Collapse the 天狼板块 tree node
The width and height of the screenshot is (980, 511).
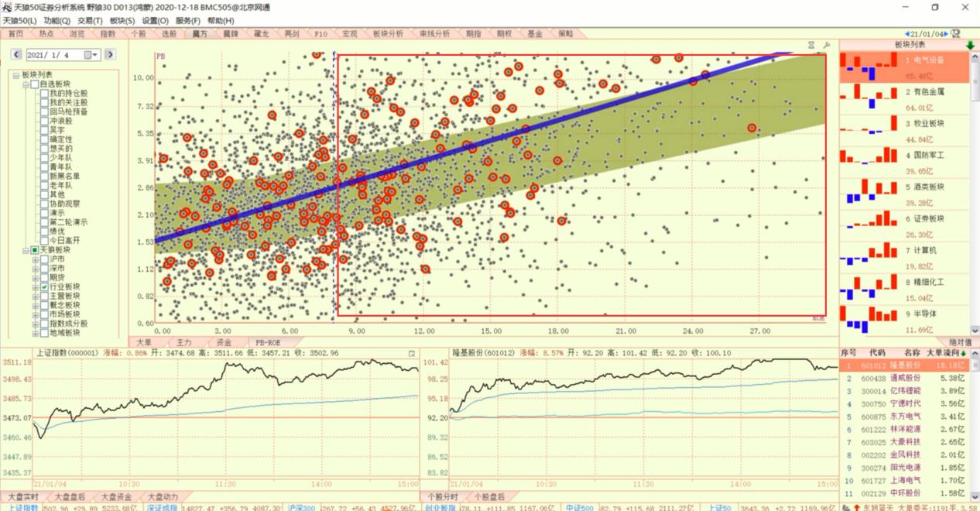click(26, 250)
